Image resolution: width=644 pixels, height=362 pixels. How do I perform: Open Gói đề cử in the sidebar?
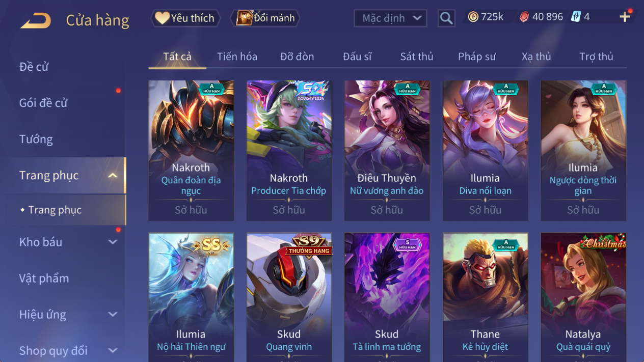[x=43, y=103]
